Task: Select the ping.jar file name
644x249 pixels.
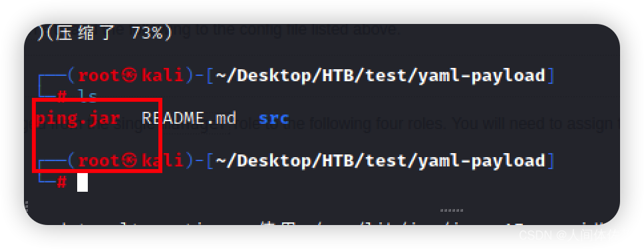Action: click(79, 119)
